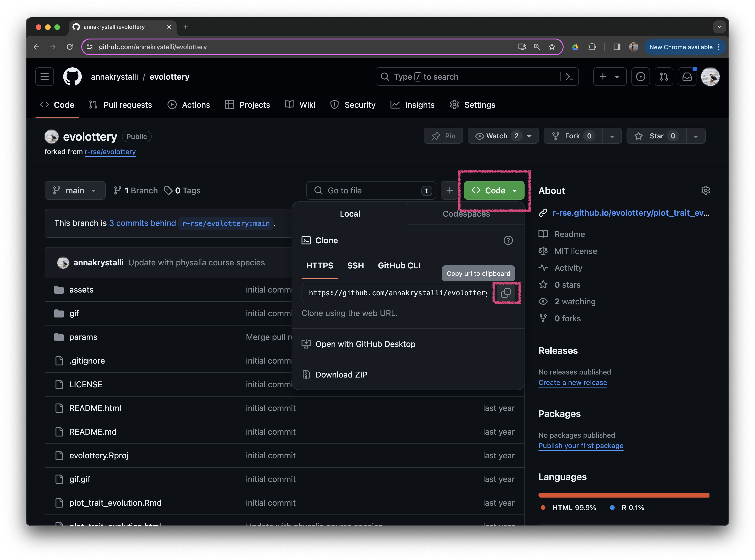Open the GitHub hamburger navigation menu
Screen dimensions: 755x560
click(44, 77)
